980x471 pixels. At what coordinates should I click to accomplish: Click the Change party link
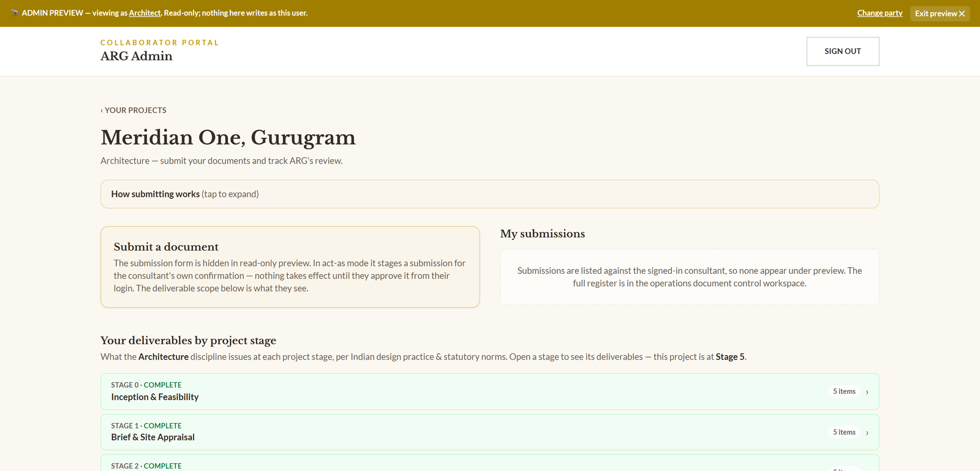coord(880,13)
